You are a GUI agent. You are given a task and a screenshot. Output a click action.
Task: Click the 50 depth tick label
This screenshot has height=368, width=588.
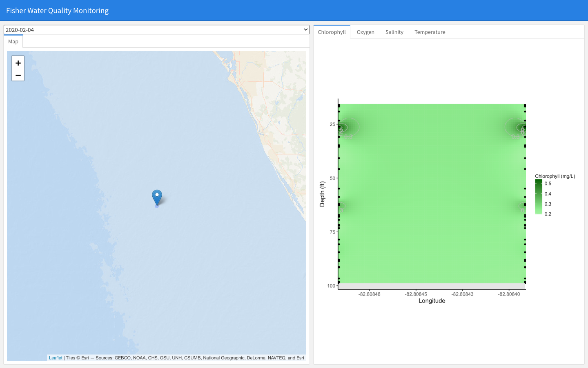click(332, 178)
